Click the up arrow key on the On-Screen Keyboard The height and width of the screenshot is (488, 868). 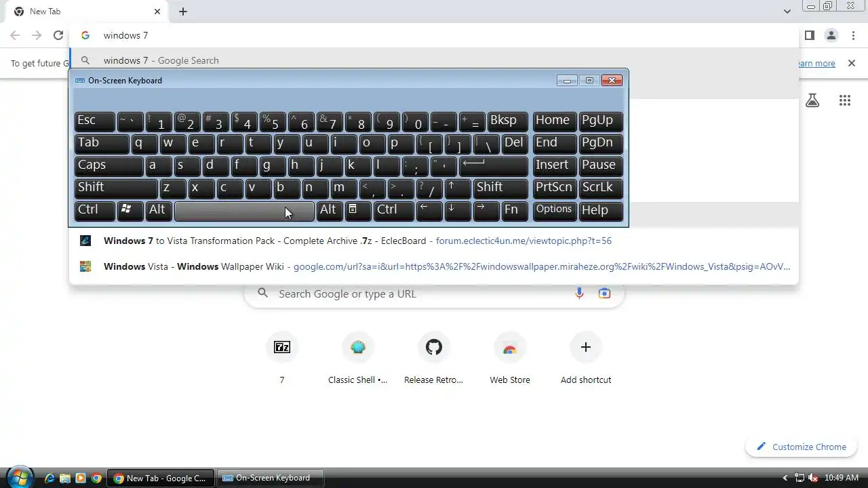[x=458, y=188]
